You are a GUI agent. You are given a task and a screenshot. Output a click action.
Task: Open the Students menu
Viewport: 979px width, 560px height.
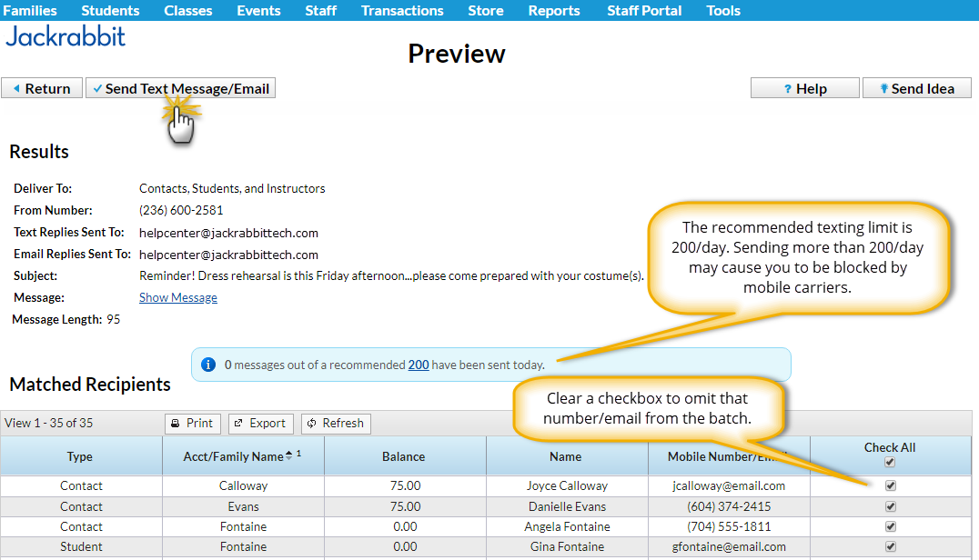[x=110, y=11]
